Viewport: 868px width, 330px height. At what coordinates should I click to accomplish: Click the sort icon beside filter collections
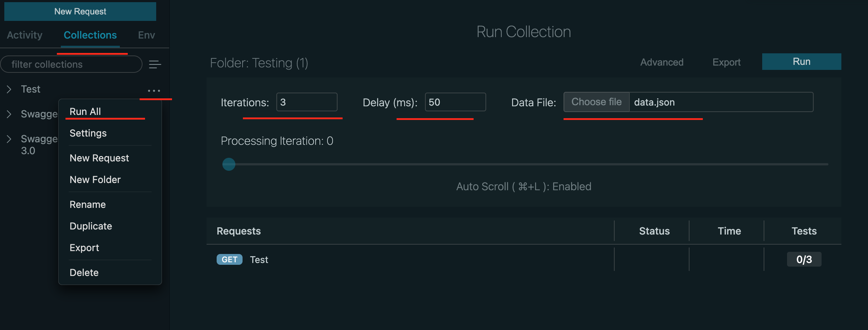(x=155, y=64)
